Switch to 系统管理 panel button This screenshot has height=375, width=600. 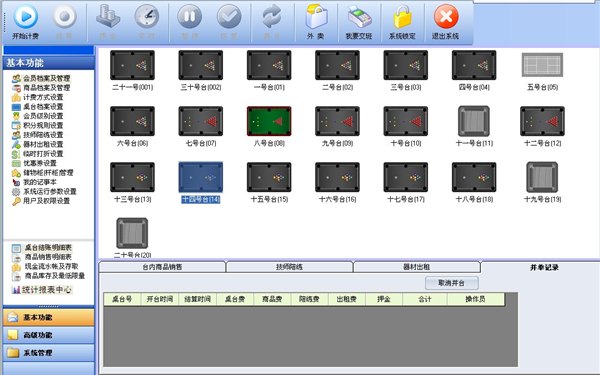pos(49,353)
